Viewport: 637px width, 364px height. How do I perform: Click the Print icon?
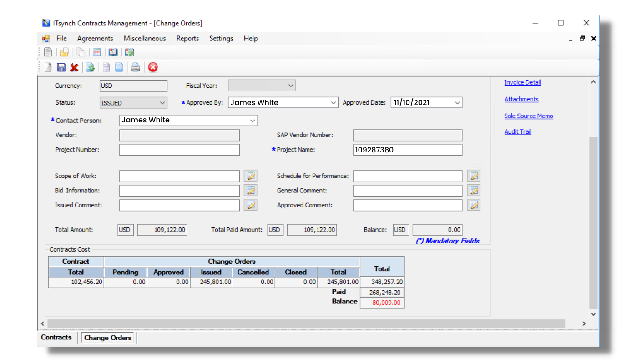[x=136, y=67]
